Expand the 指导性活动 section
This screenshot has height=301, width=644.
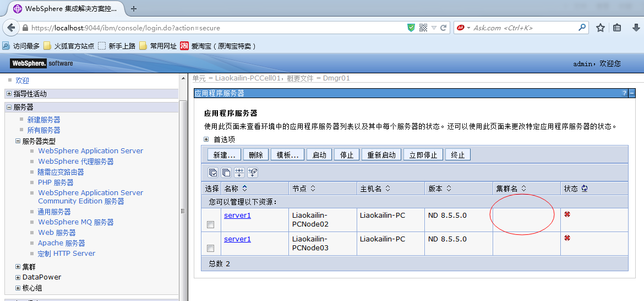9,94
